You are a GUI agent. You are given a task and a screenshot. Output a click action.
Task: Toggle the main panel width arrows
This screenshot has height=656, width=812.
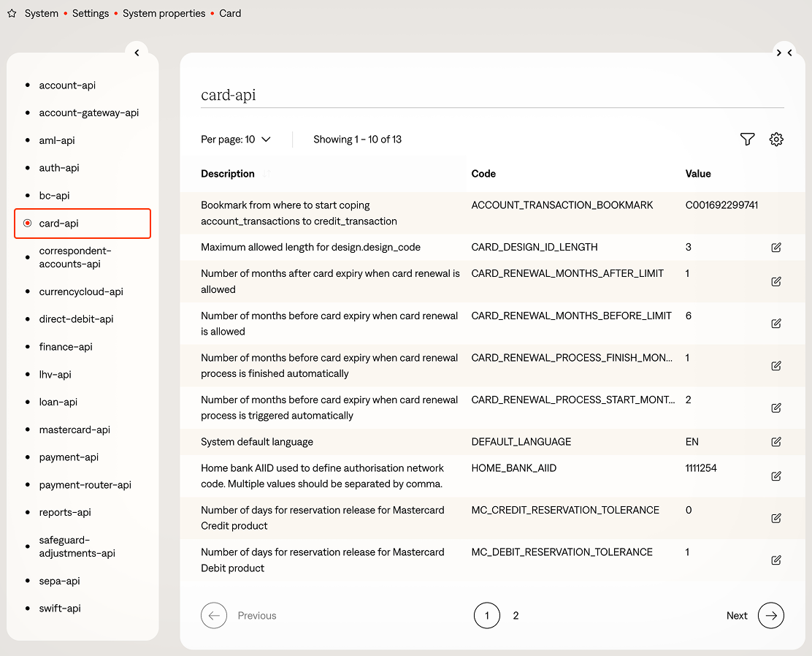pos(784,53)
